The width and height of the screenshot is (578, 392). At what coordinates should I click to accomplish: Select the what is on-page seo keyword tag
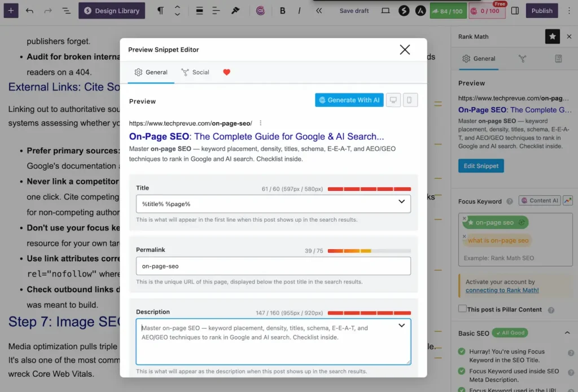(x=498, y=240)
